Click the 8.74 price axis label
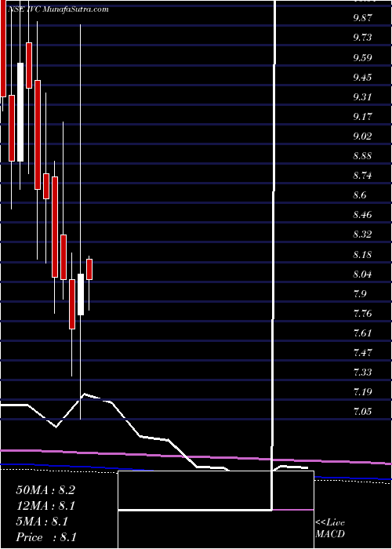Image resolution: width=392 pixels, height=549 pixels. (362, 175)
